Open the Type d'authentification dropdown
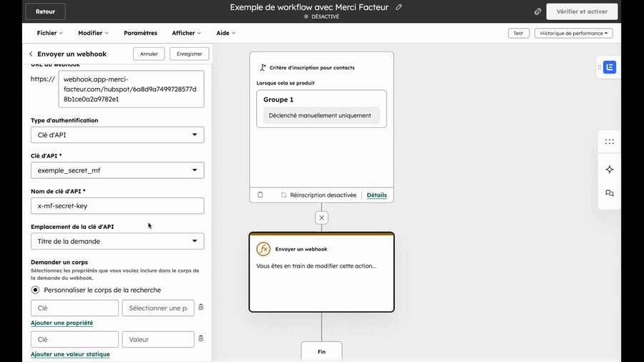Viewport: 644px width, 362px height. point(117,134)
